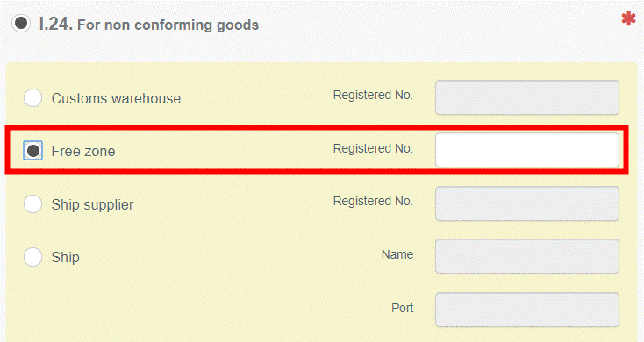Screen dimensions: 644x342
Task: Click the "For non conforming goods" heading
Action: pyautogui.click(x=168, y=25)
